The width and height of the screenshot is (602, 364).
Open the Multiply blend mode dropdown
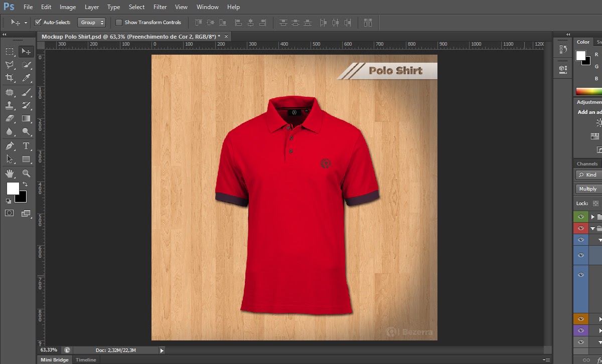tap(588, 189)
